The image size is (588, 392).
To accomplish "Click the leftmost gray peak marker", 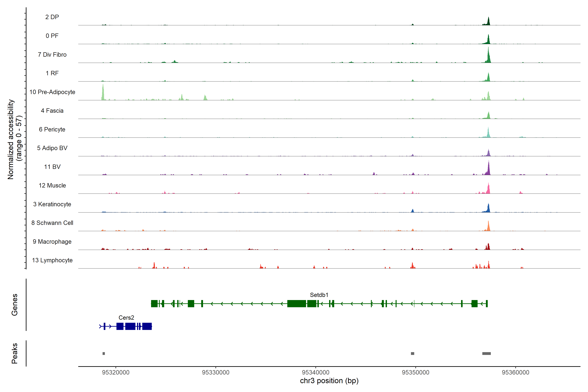I will point(104,353).
